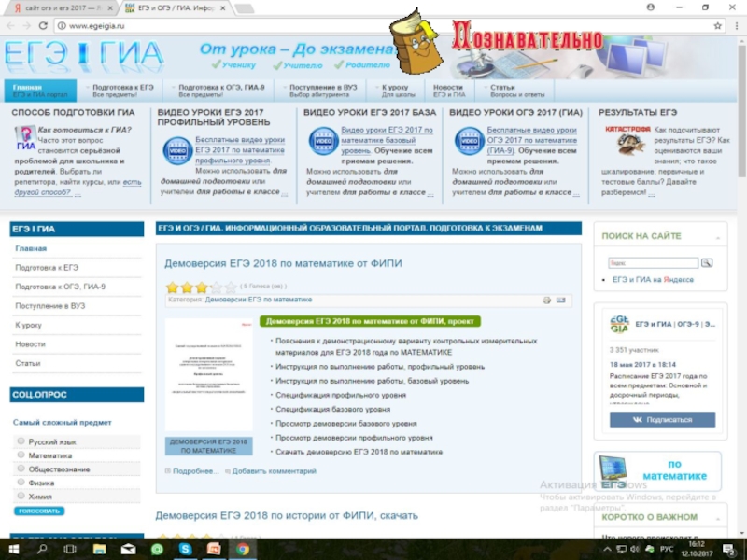Expand the Подробнее link under the article
The height and width of the screenshot is (560, 747).
coord(194,471)
